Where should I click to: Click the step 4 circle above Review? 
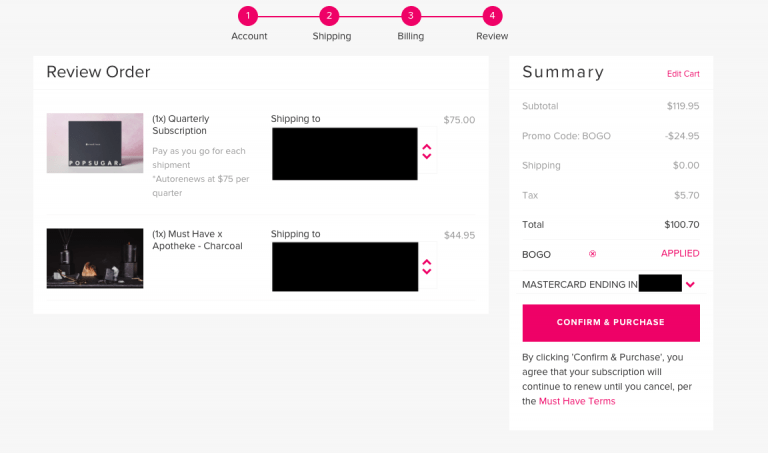pyautogui.click(x=492, y=16)
